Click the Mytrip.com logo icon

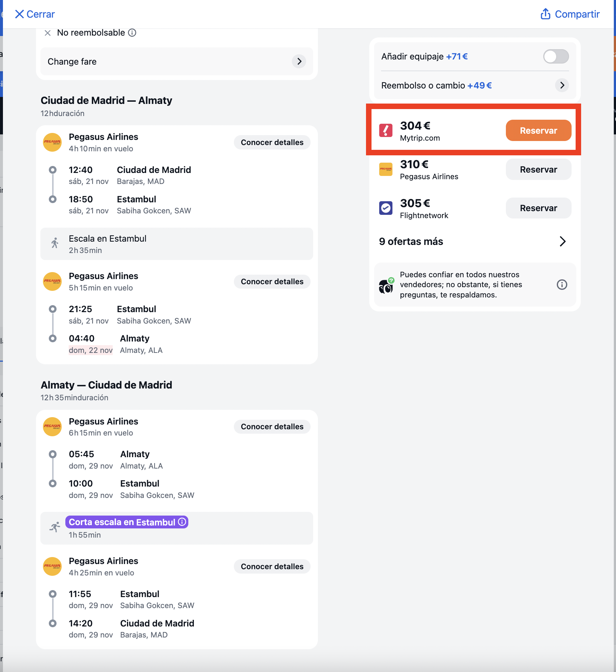pyautogui.click(x=385, y=130)
